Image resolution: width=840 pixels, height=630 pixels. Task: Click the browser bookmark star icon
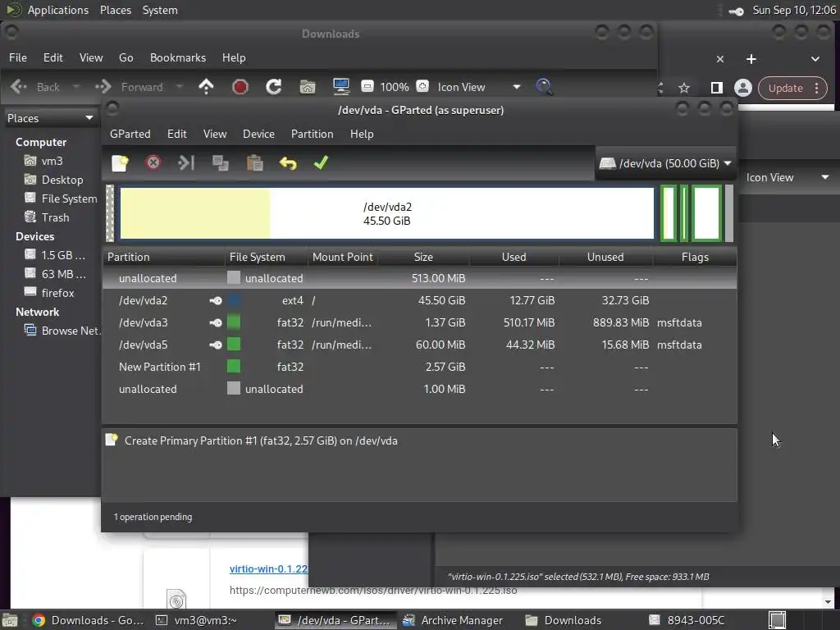684,88
